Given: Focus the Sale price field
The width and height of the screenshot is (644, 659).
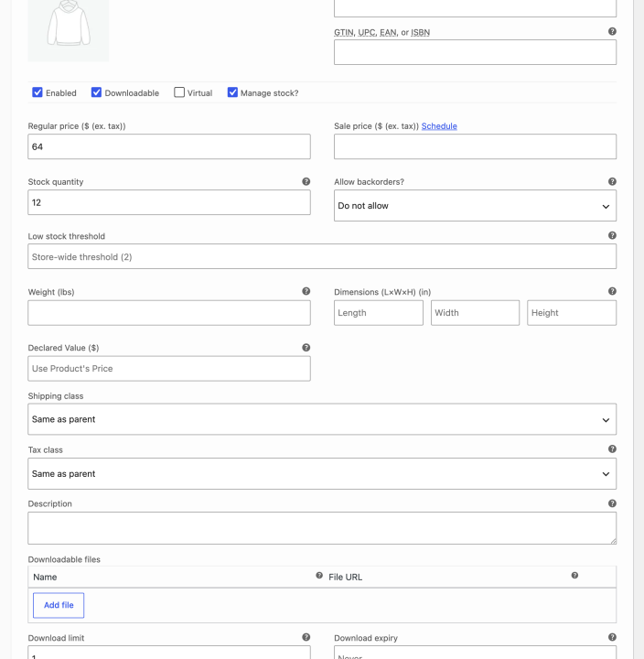Looking at the screenshot, I should 475,146.
